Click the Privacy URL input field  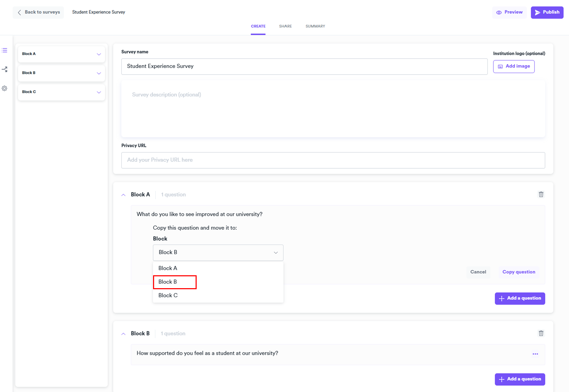point(333,160)
